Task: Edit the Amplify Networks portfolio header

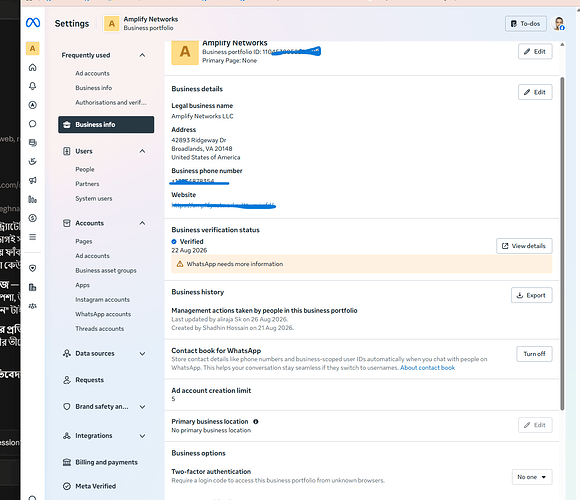Action: point(535,51)
